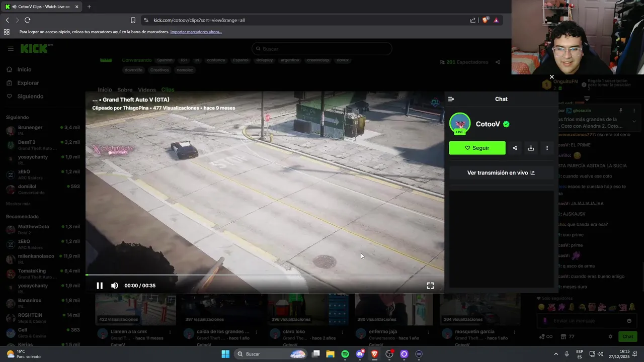Click Importar marcadores ahora link

click(x=196, y=32)
